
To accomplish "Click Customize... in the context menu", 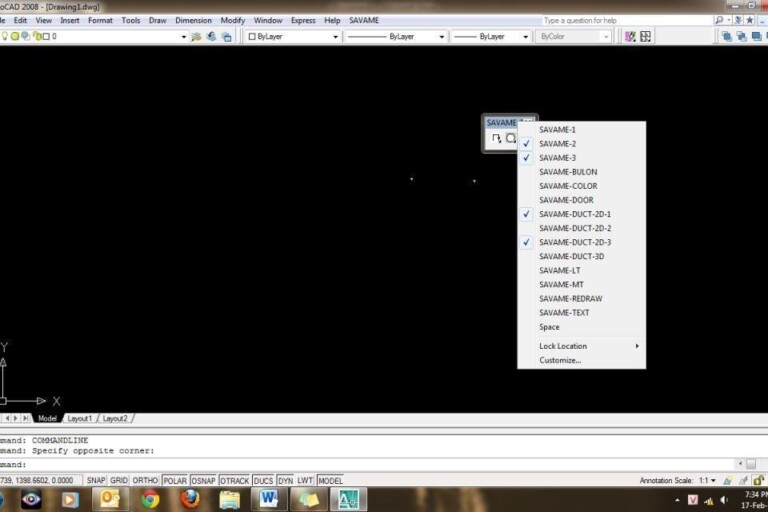I will click(x=582, y=360).
